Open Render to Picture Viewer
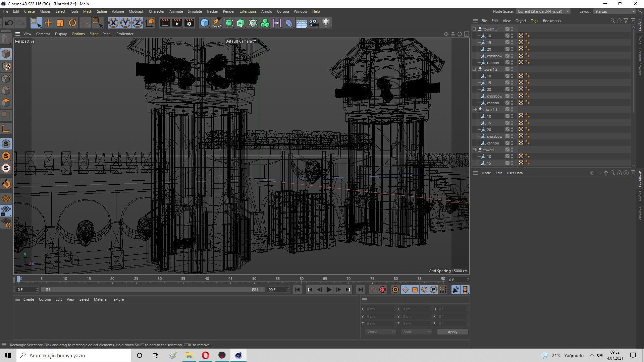 [x=177, y=23]
